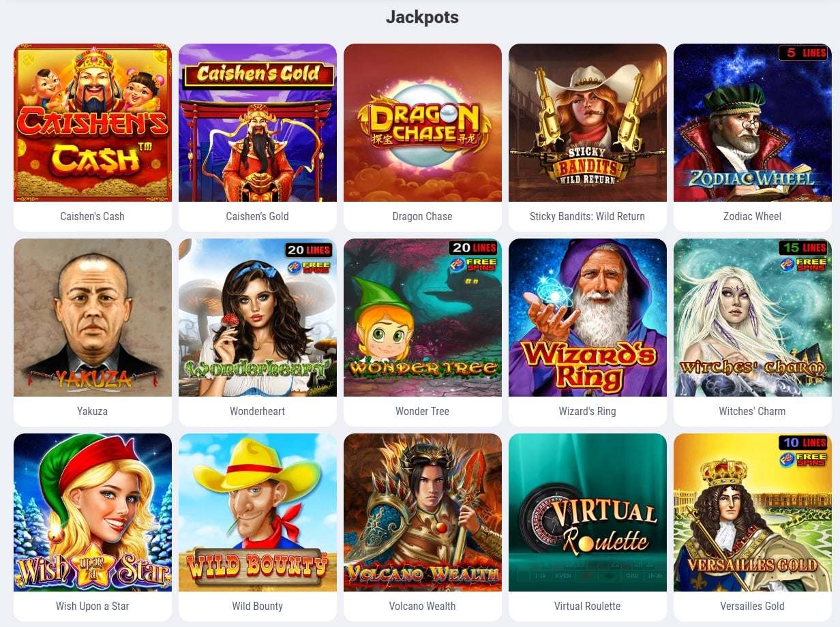Click the Witches' Charm game thumbnail
This screenshot has width=840, height=627.
753,318
